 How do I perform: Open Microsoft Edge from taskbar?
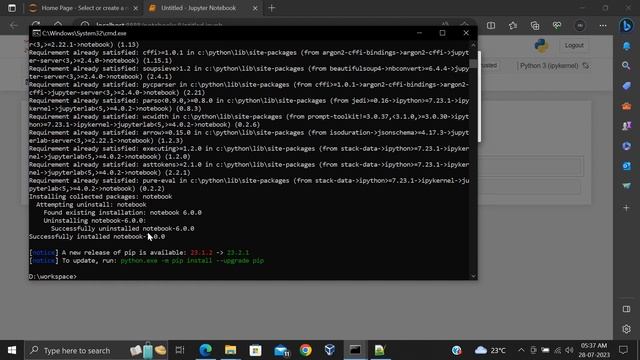pyautogui.click(x=205, y=350)
